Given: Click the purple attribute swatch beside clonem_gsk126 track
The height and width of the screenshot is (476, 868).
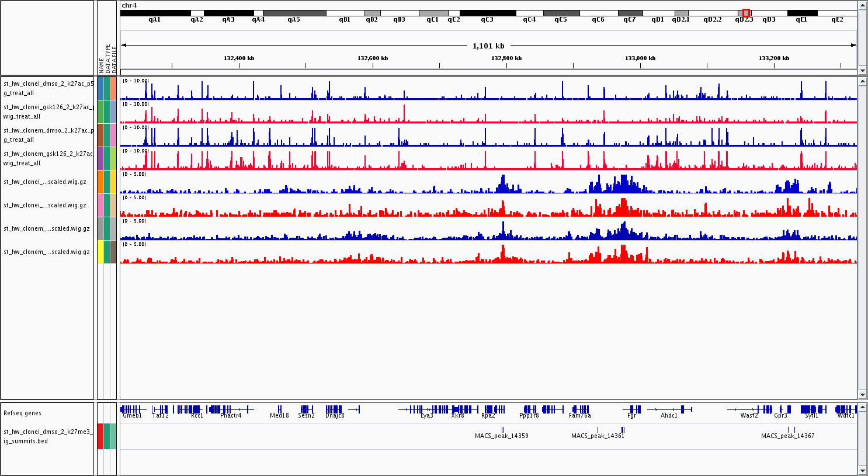Looking at the screenshot, I should click(x=100, y=158).
